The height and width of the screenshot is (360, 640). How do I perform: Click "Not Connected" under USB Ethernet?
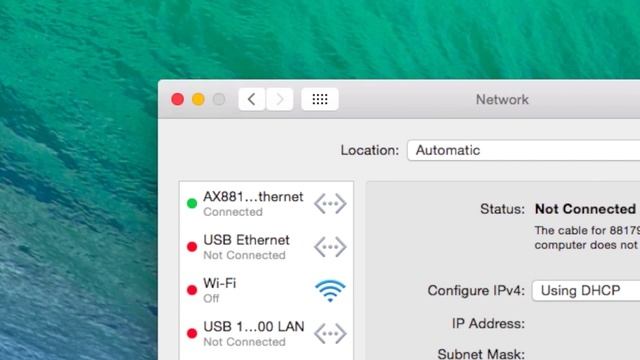244,256
